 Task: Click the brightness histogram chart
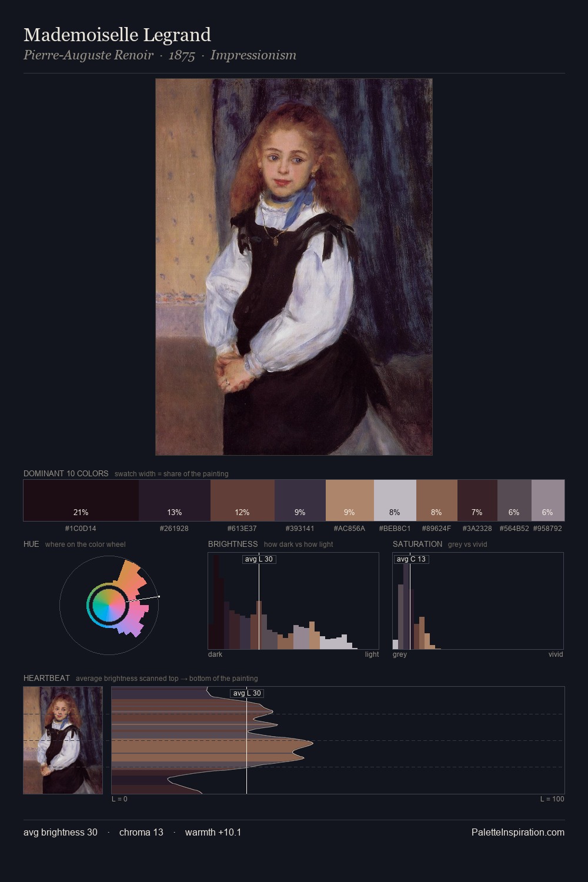tap(293, 601)
